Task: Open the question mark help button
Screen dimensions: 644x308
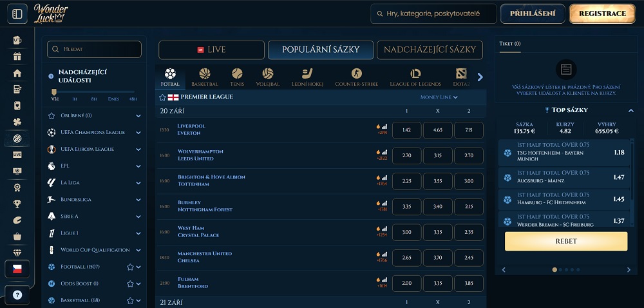Action: (x=17, y=295)
